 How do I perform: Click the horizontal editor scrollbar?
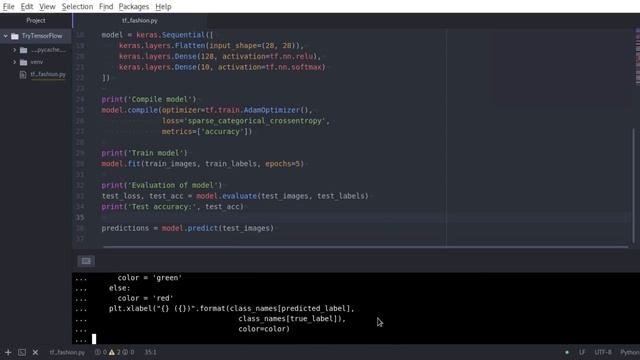pyautogui.click(x=365, y=247)
